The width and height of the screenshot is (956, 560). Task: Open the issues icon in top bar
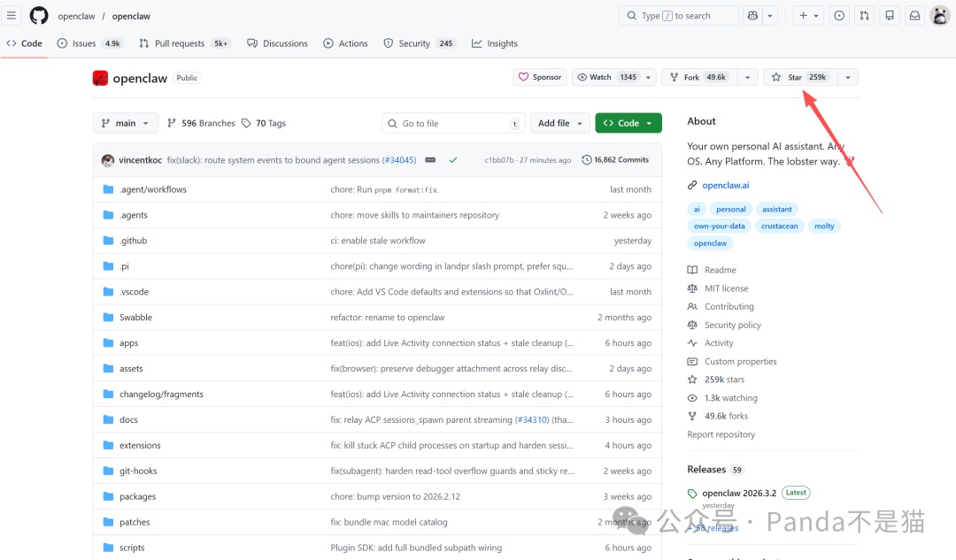[839, 16]
